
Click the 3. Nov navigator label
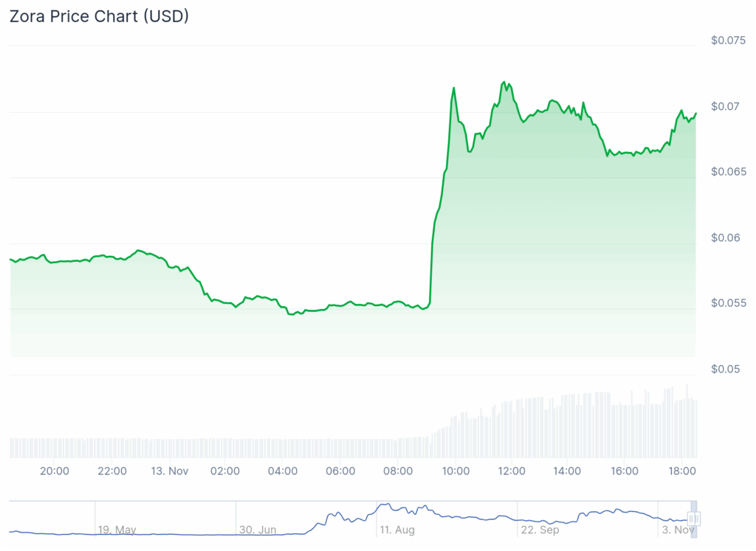(x=677, y=530)
